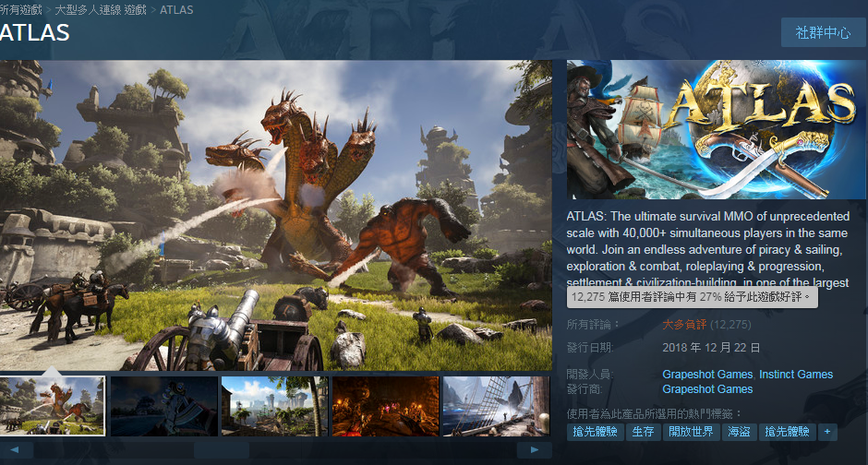Image resolution: width=868 pixels, height=465 pixels.
Task: Click the first 搶先體驗 tag
Action: (x=595, y=432)
